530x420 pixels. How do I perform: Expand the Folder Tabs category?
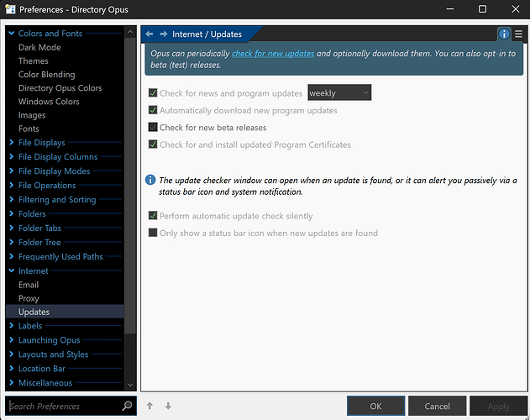pos(12,228)
